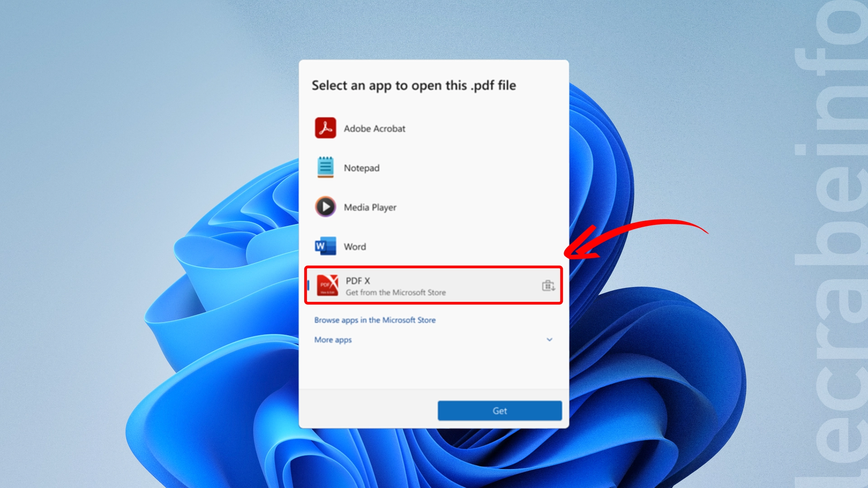Click the 'Select an app to open' heading
Viewport: 868px width, 488px height.
413,85
